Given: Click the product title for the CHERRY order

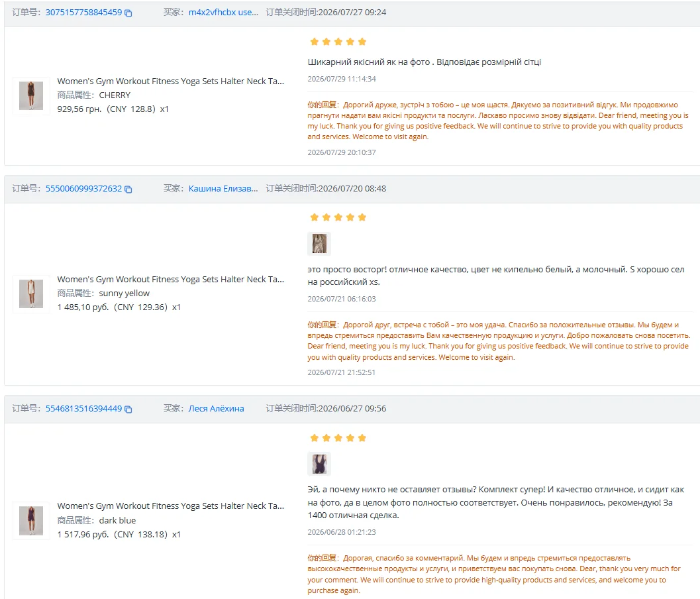Looking at the screenshot, I should pyautogui.click(x=171, y=82).
